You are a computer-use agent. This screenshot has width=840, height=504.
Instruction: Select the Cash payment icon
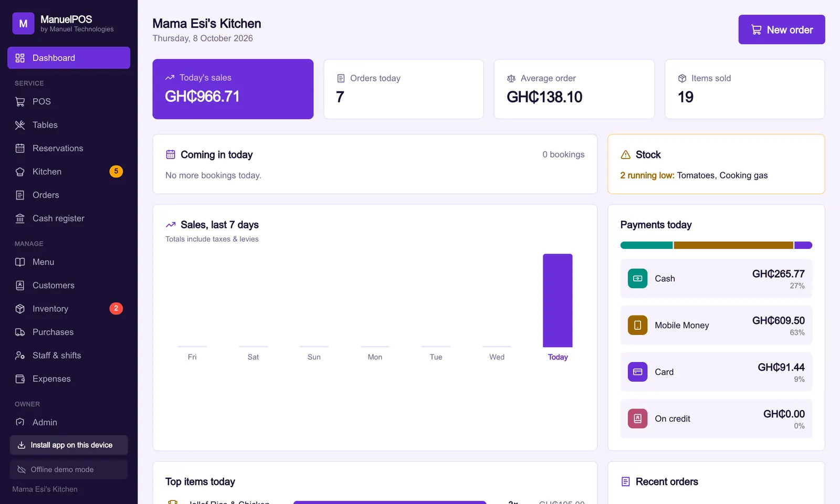click(x=637, y=278)
